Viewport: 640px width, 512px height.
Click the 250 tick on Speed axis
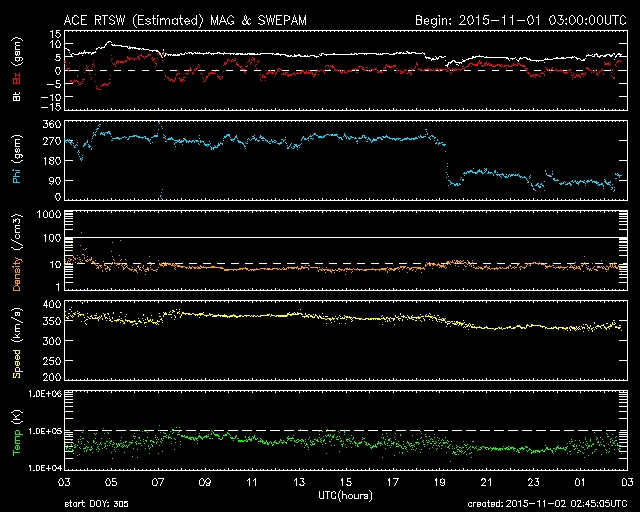click(x=50, y=359)
